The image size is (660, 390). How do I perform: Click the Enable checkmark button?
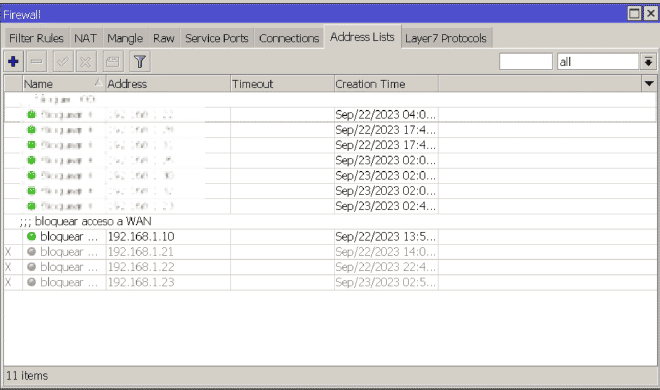click(63, 62)
